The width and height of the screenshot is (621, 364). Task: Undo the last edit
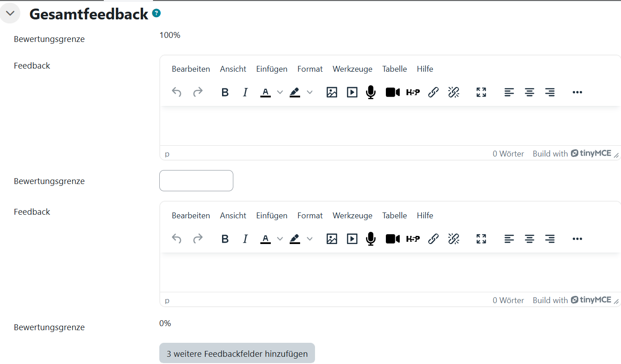click(x=176, y=92)
